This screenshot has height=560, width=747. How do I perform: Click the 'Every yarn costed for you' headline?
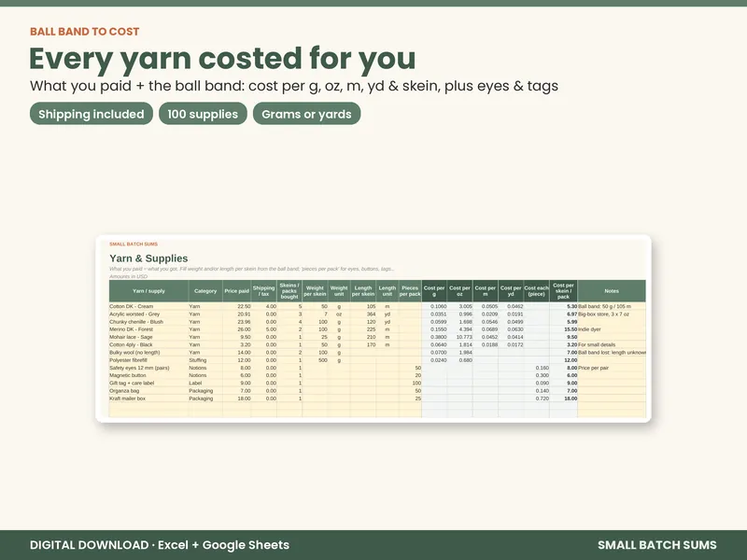pyautogui.click(x=222, y=59)
